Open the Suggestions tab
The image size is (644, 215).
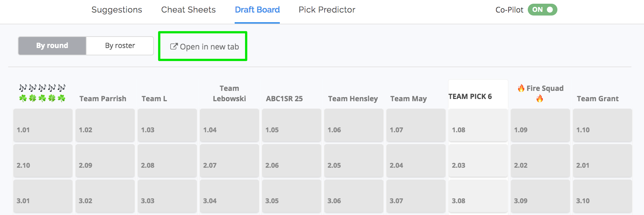point(117,10)
